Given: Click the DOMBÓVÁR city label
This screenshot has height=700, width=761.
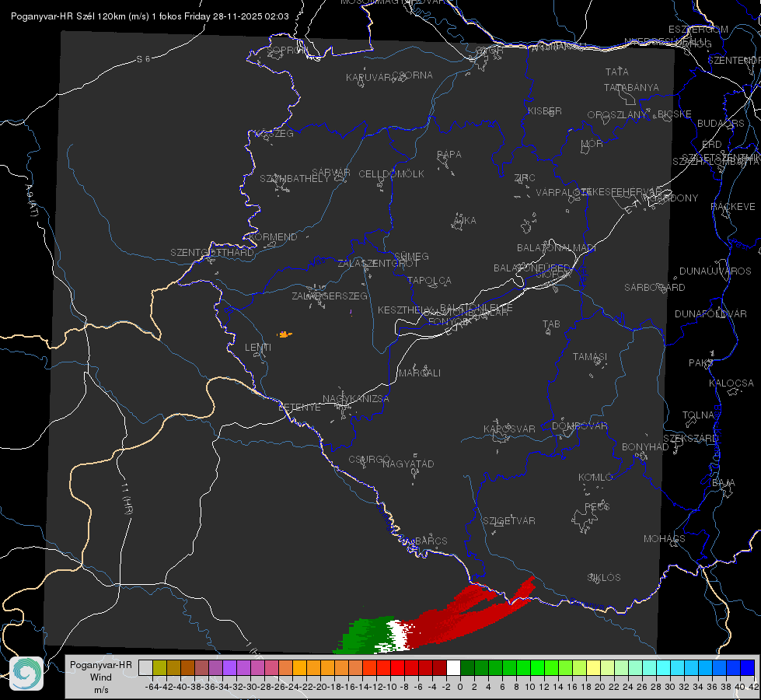Looking at the screenshot, I should (579, 426).
